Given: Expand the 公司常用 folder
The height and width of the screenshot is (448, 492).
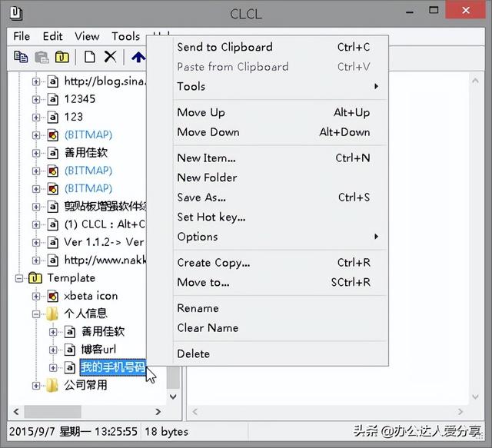Looking at the screenshot, I should pyautogui.click(x=36, y=386).
